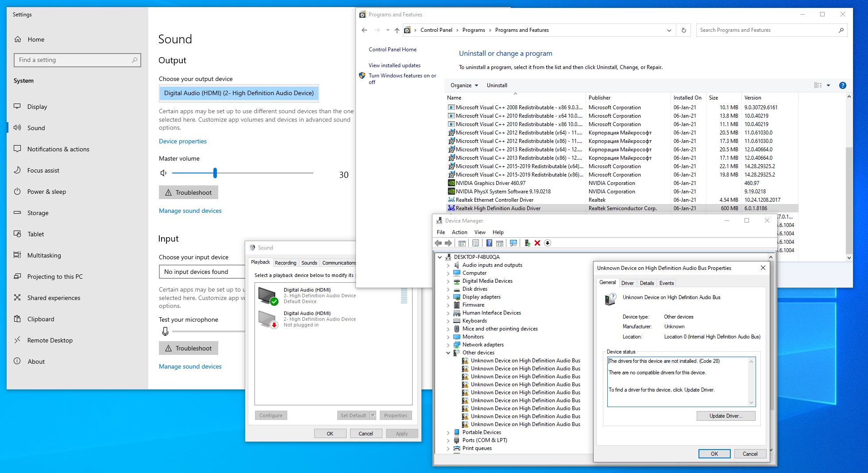Image resolution: width=868 pixels, height=473 pixels.
Task: Click Uninstall in the Programs toolbar
Action: coord(497,85)
